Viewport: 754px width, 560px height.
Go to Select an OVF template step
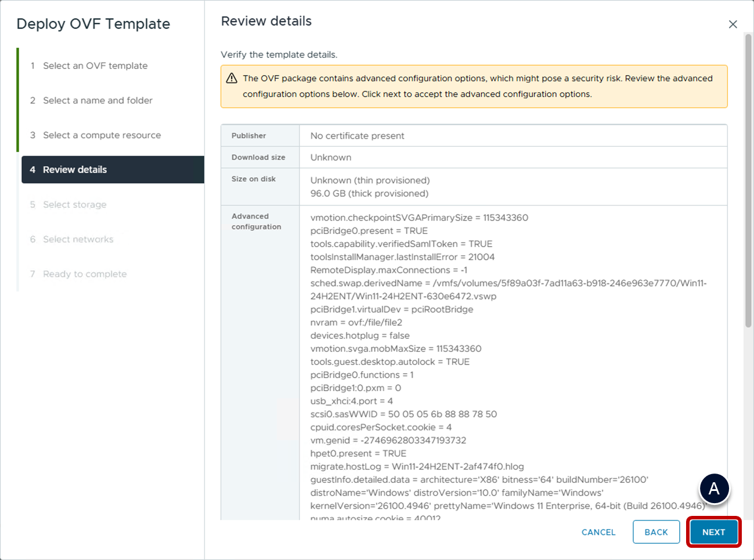[95, 66]
